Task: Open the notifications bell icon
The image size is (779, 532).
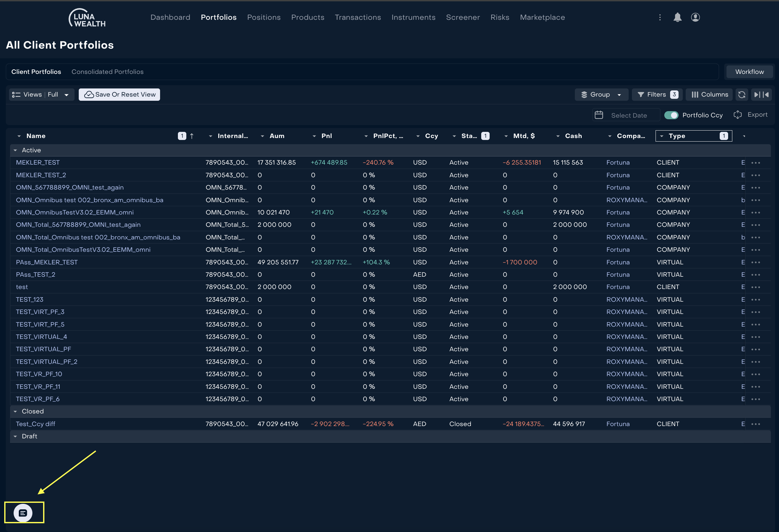Action: [677, 17]
